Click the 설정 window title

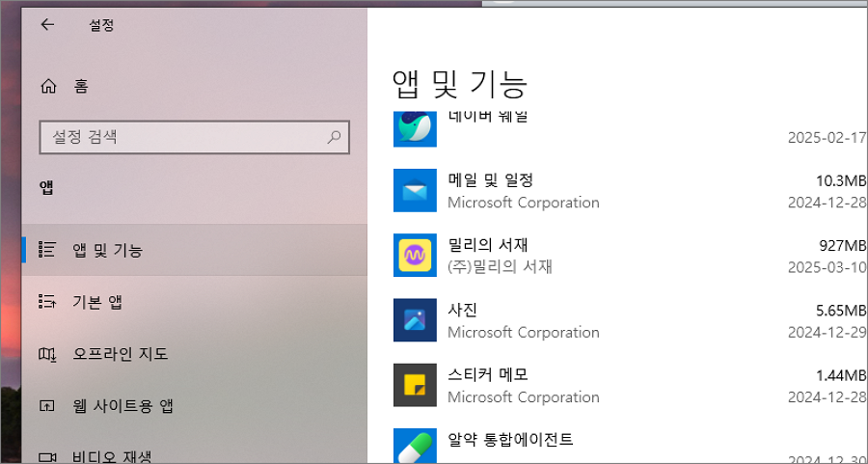(x=101, y=25)
